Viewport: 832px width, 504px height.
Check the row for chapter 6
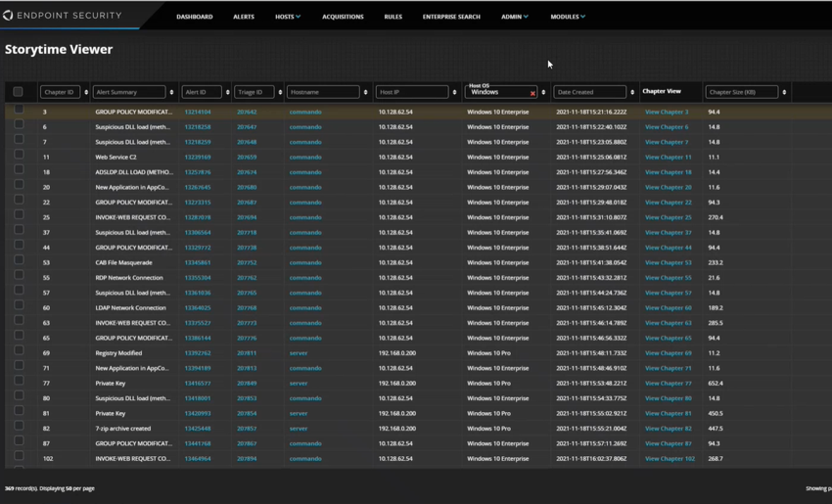[x=19, y=123]
